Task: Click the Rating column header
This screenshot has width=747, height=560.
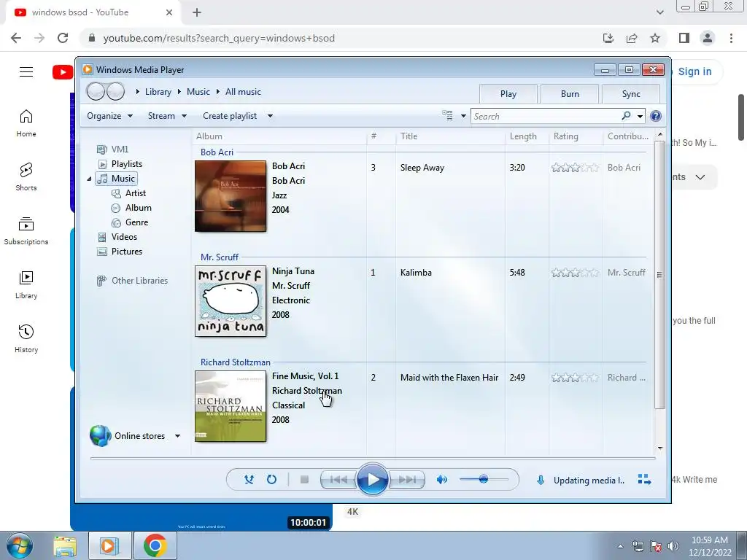Action: click(x=576, y=136)
